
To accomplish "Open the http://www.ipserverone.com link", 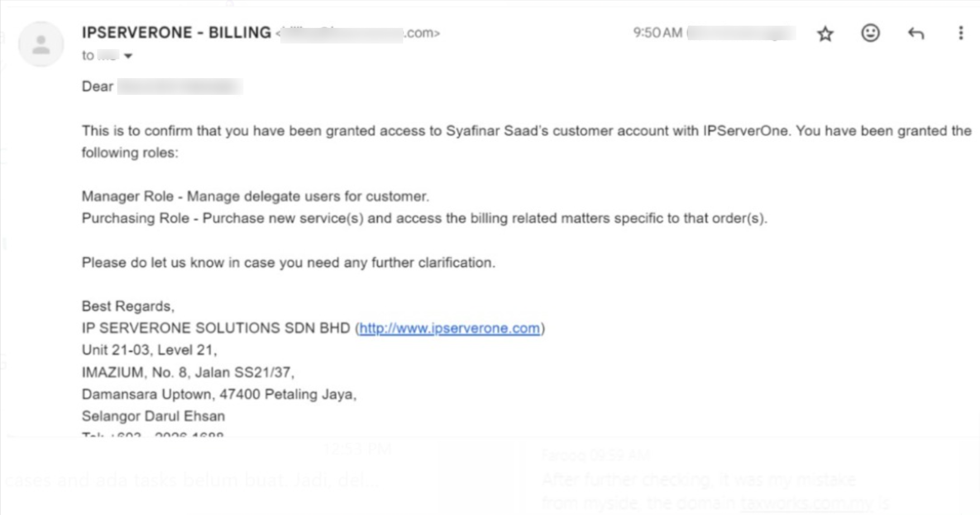I will pyautogui.click(x=450, y=328).
